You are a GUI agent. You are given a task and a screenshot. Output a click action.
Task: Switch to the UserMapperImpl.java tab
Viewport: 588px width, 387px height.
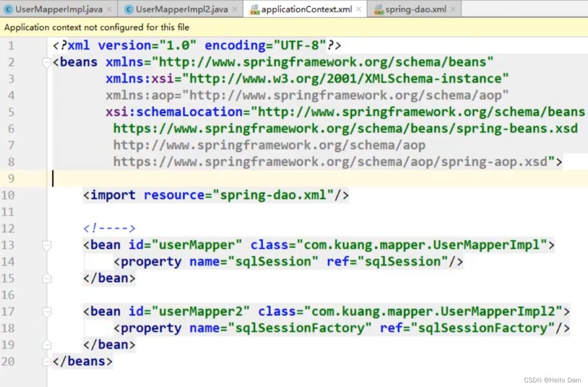[x=58, y=9]
